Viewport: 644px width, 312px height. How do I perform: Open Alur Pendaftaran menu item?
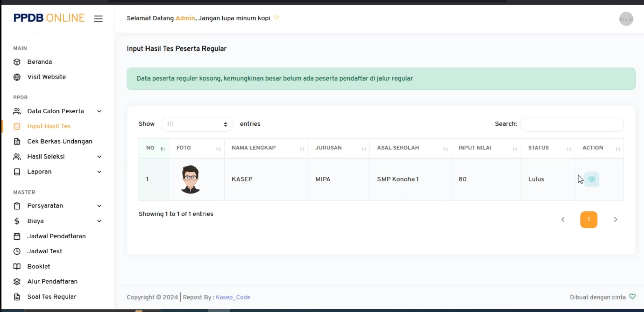point(52,281)
